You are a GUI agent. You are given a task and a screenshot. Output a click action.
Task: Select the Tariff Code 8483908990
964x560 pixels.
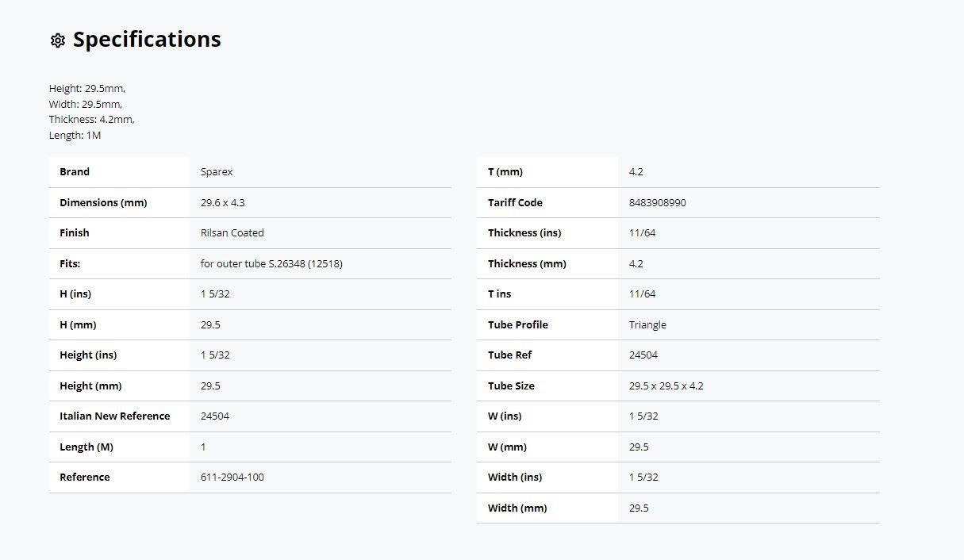pos(658,202)
